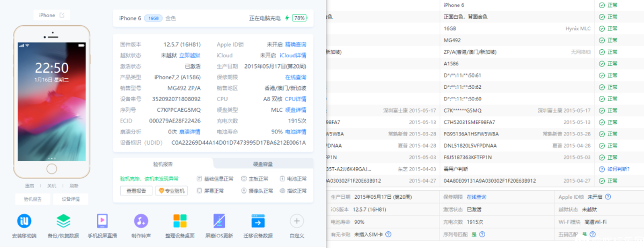
Task: Click the UDID value C0A22269D44A14D01D7473995D17BA6212E0061A
Action: (x=239, y=142)
